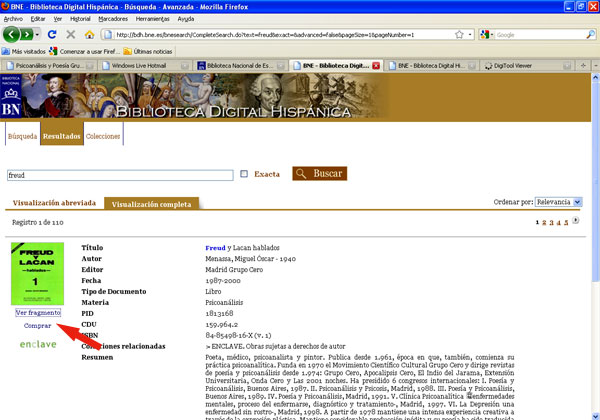The width and height of the screenshot is (600, 420).
Task: Switch to Psicoanálisis y Poesía tab
Action: pos(48,66)
